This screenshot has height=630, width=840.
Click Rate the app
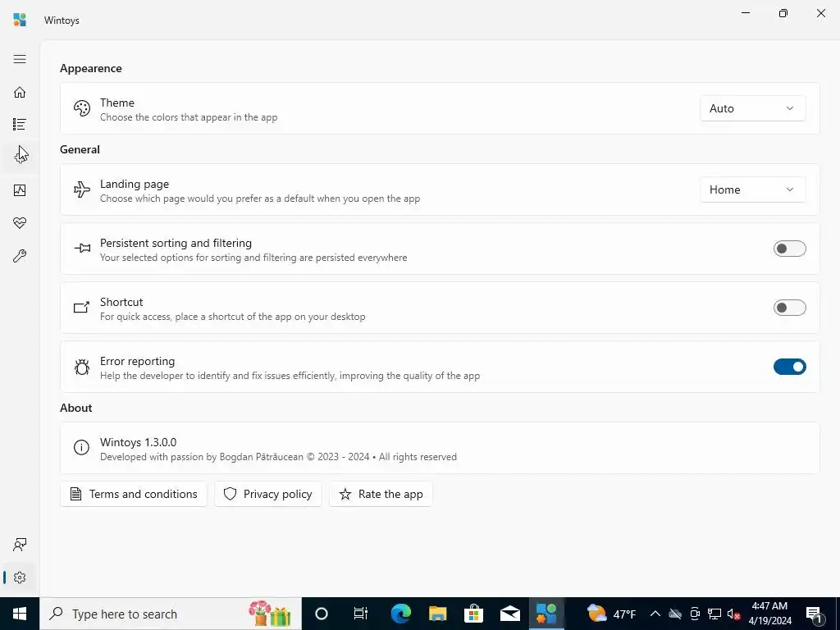[x=381, y=494]
